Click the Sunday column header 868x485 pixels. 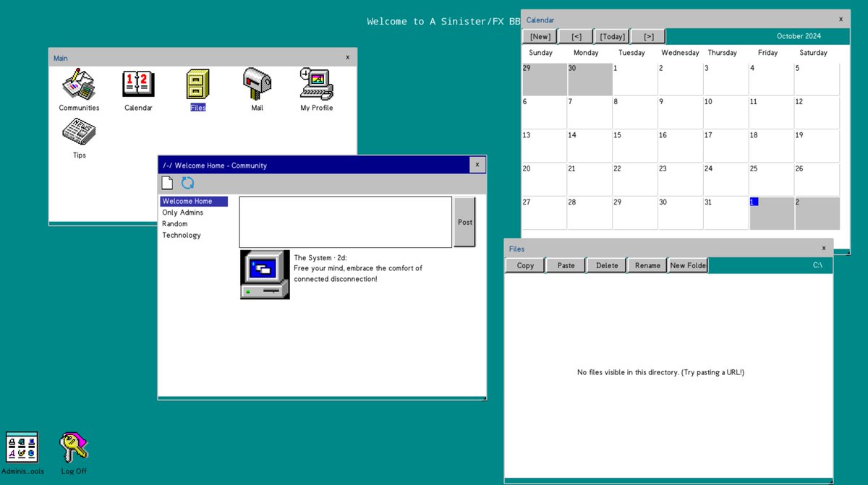[x=541, y=53]
